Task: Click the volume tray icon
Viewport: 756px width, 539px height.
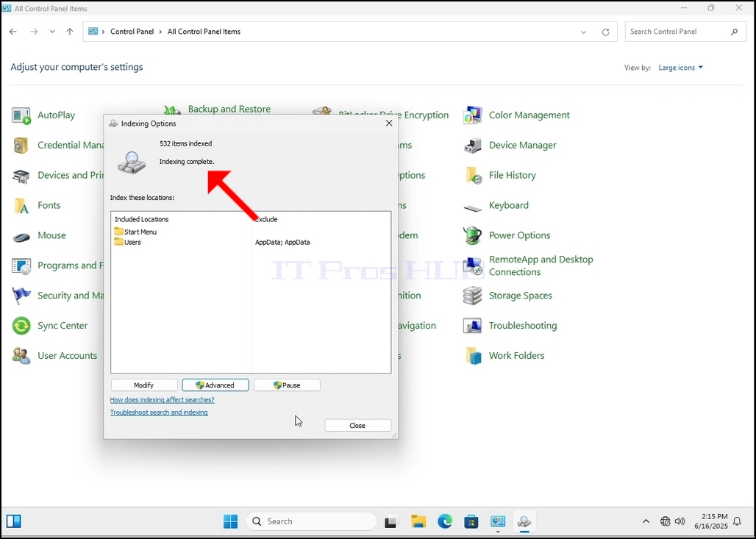Action: (680, 521)
